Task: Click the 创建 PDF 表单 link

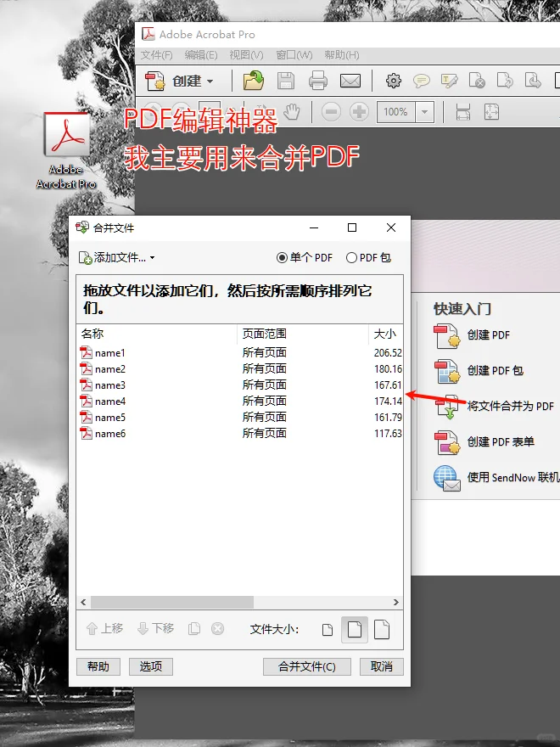Action: 501,442
